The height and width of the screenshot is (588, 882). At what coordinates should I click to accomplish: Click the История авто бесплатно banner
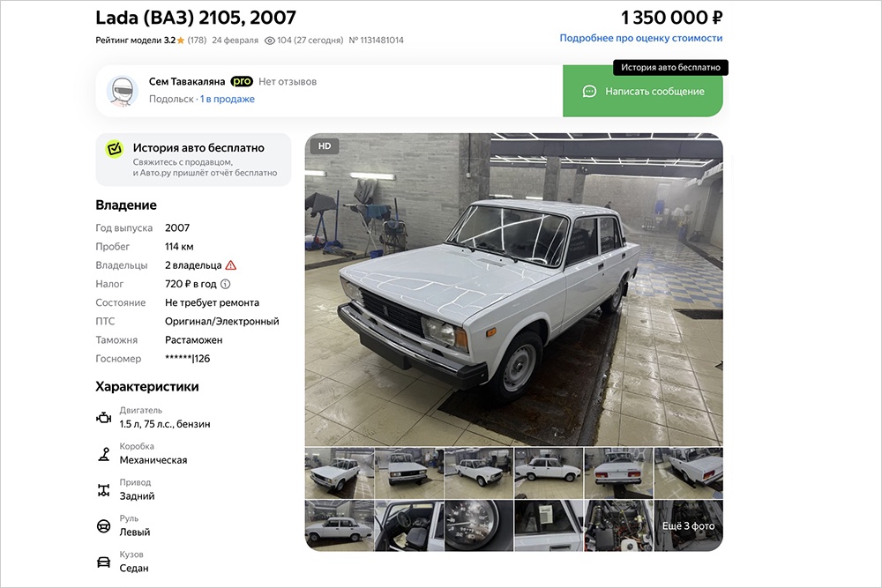click(x=193, y=160)
